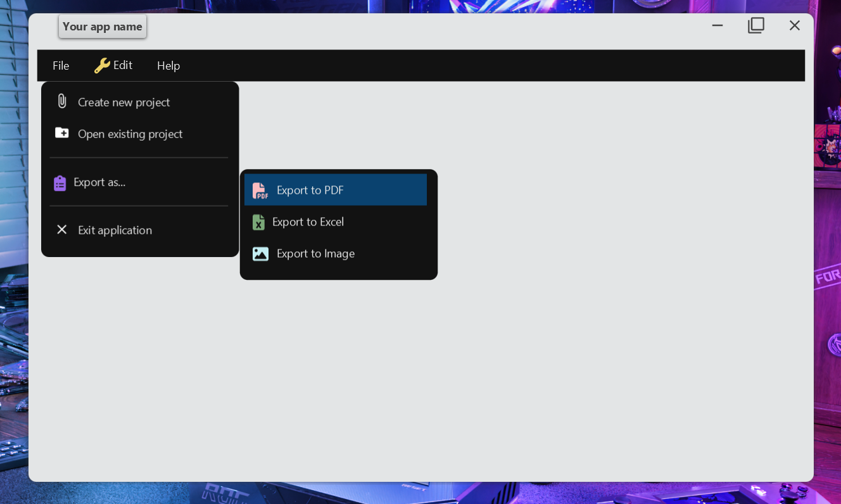The height and width of the screenshot is (504, 841).
Task: Open the Help menu
Action: [x=168, y=65]
